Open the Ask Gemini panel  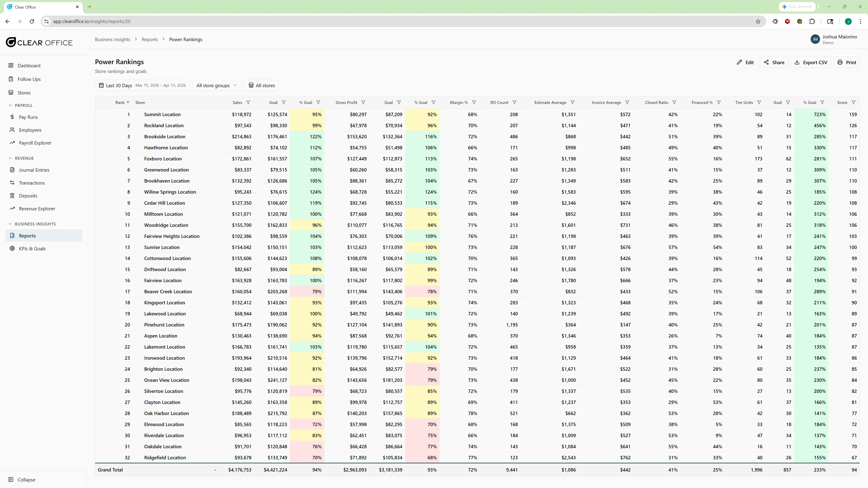[797, 6]
